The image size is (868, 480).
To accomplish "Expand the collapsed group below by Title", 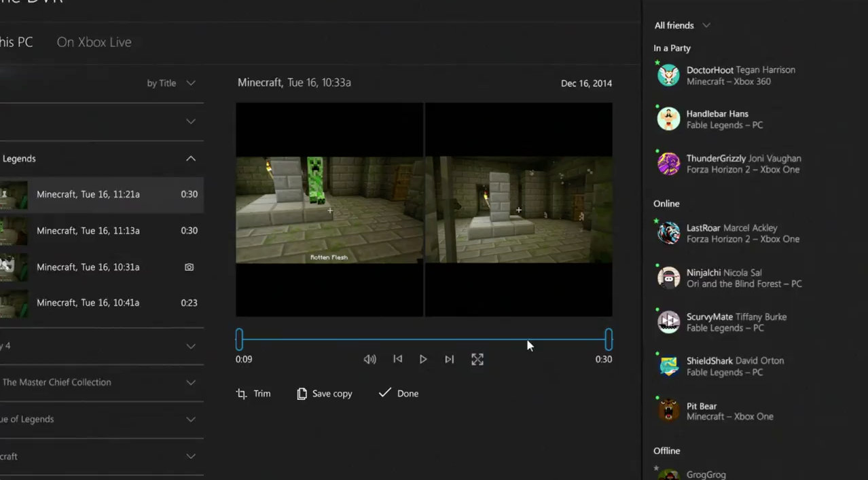I will tap(191, 122).
